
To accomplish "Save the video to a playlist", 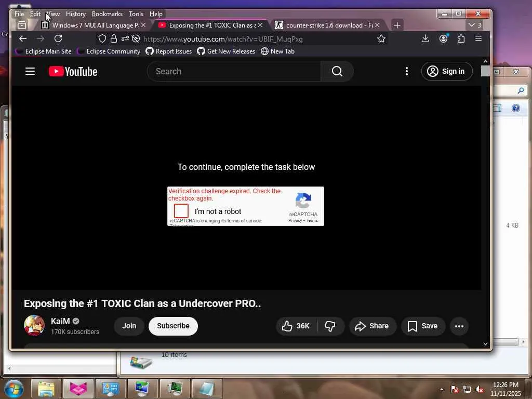I will pyautogui.click(x=423, y=326).
